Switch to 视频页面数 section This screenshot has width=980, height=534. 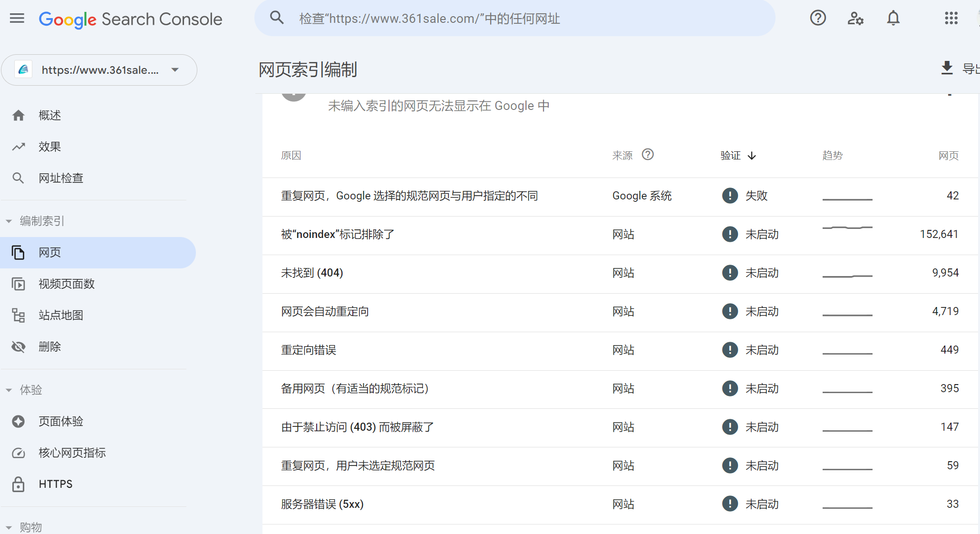click(67, 284)
